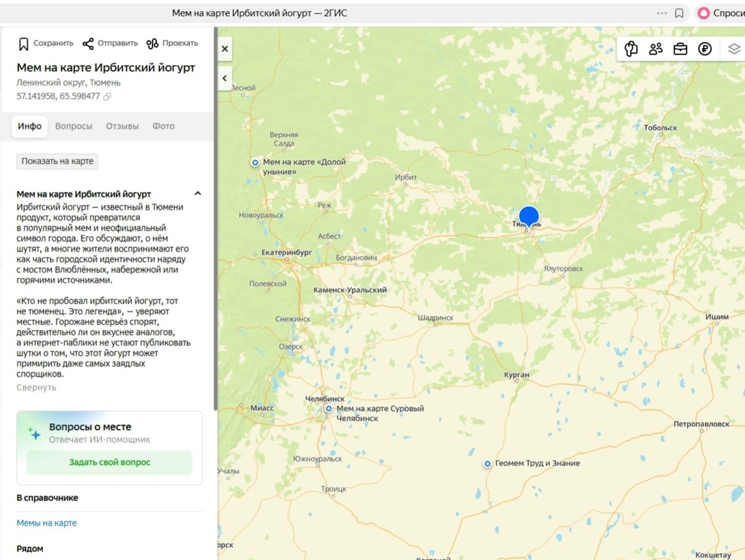Click Задать свой вопрос button
The height and width of the screenshot is (560, 745).
(110, 463)
